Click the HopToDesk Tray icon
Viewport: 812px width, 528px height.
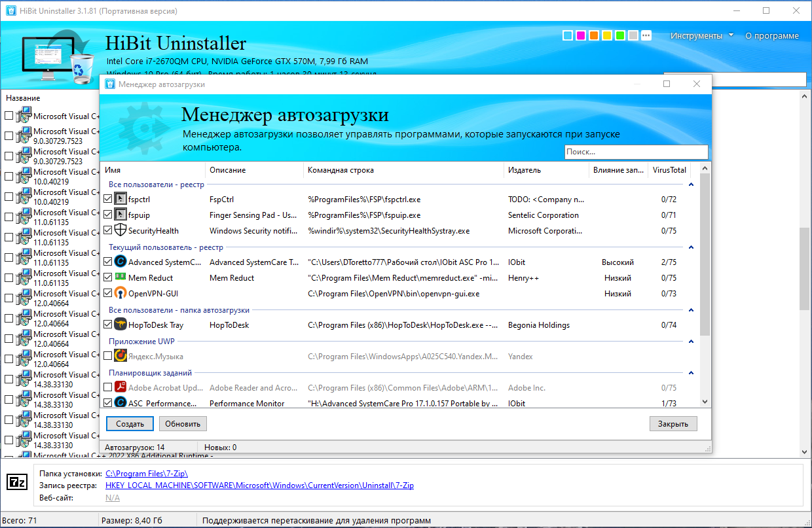click(120, 325)
